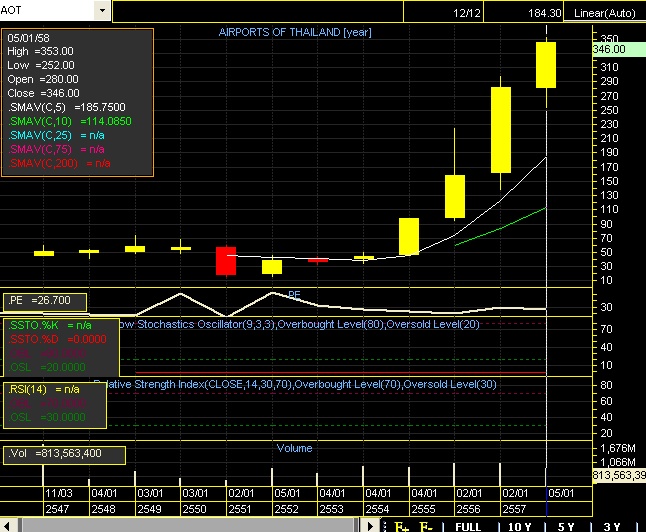
Task: Choose the 3 Y time range
Action: [612, 525]
